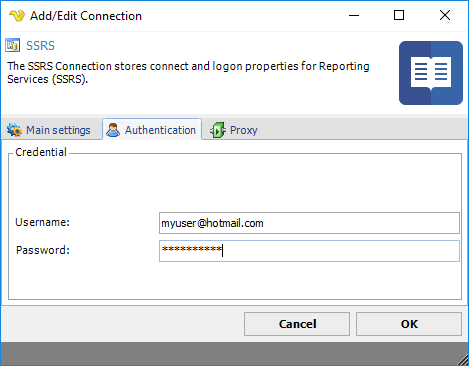Click the SSRS Connection description text
469x366 pixels.
pos(188,73)
